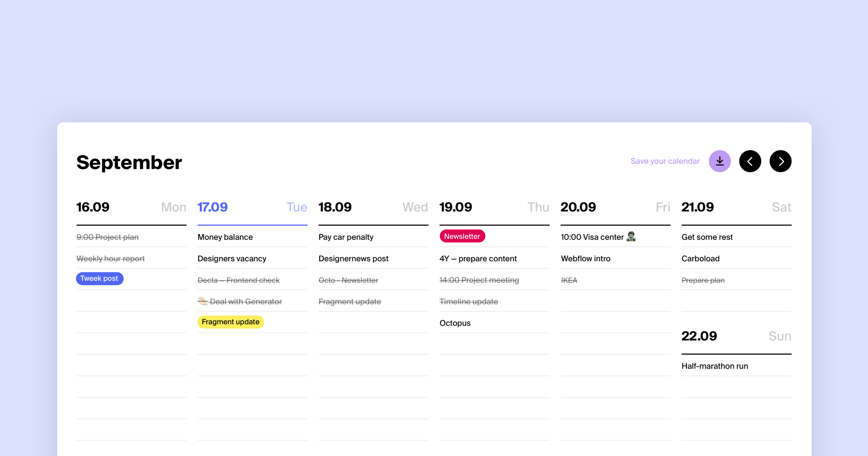Toggle completion of the Octopus task

455,322
